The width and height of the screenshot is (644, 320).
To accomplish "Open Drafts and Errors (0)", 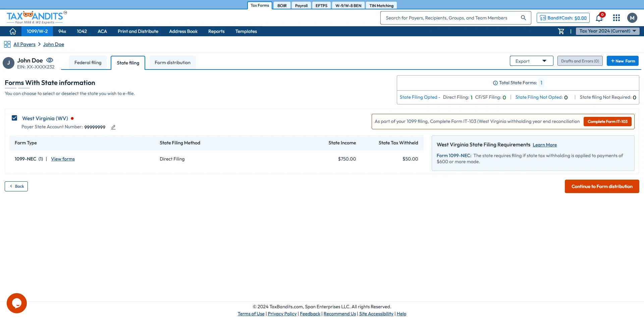I will pos(580,61).
